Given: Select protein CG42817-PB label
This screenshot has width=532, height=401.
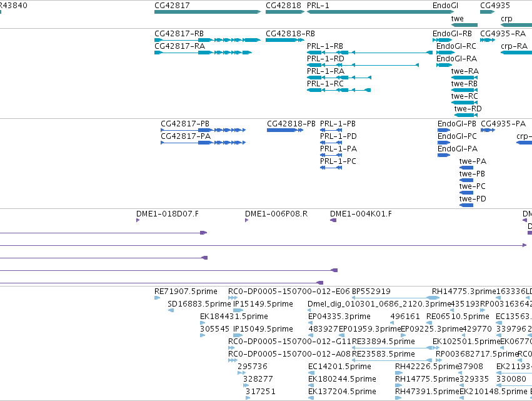Looking at the screenshot, I should point(185,124).
